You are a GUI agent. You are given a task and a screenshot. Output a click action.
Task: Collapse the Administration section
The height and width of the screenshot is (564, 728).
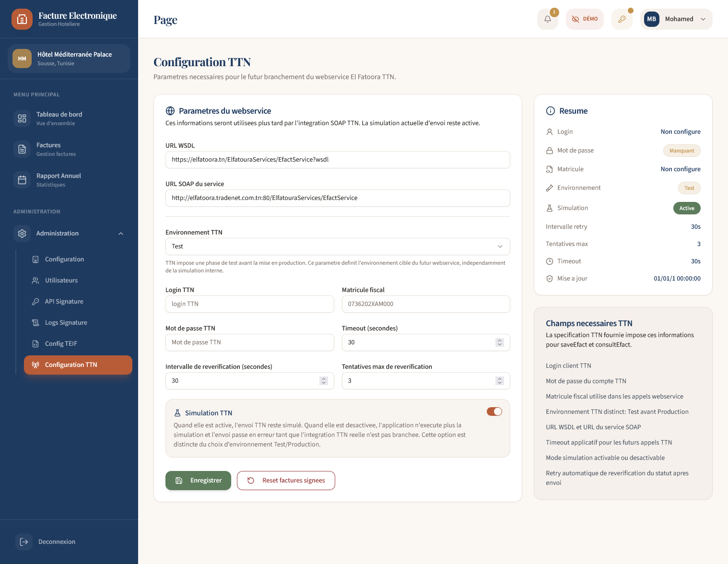point(121,233)
